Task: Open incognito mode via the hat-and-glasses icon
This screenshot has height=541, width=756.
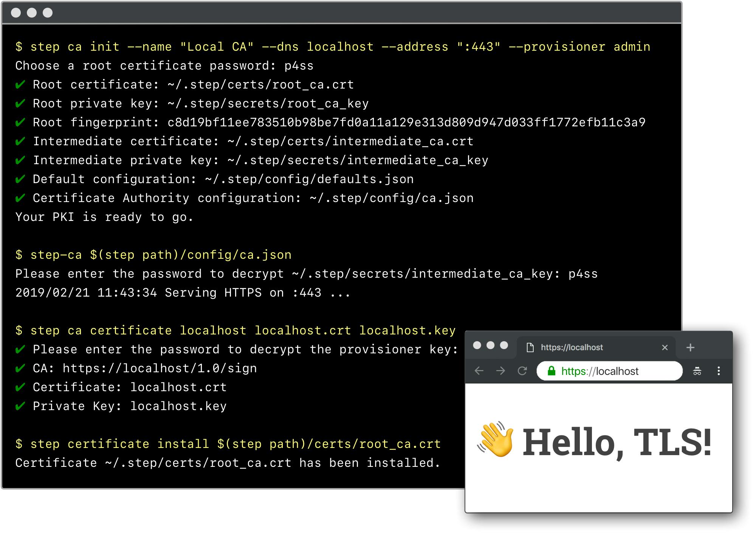Action: tap(697, 371)
